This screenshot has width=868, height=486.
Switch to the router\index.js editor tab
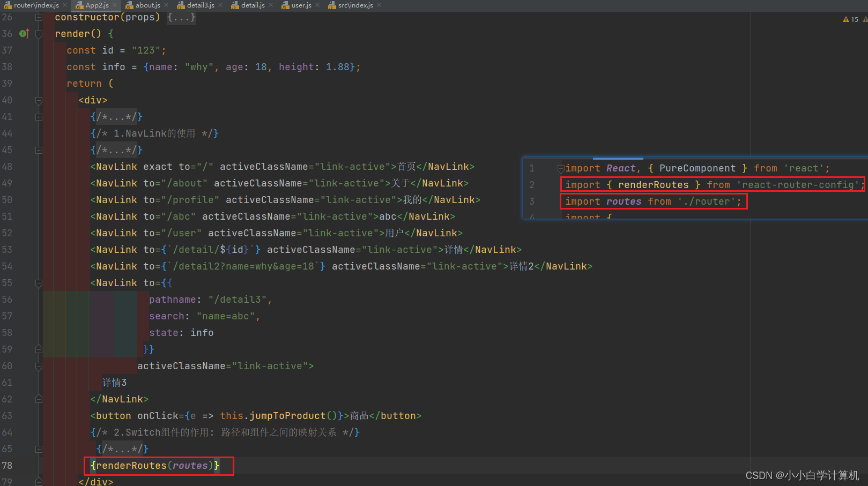(x=35, y=5)
